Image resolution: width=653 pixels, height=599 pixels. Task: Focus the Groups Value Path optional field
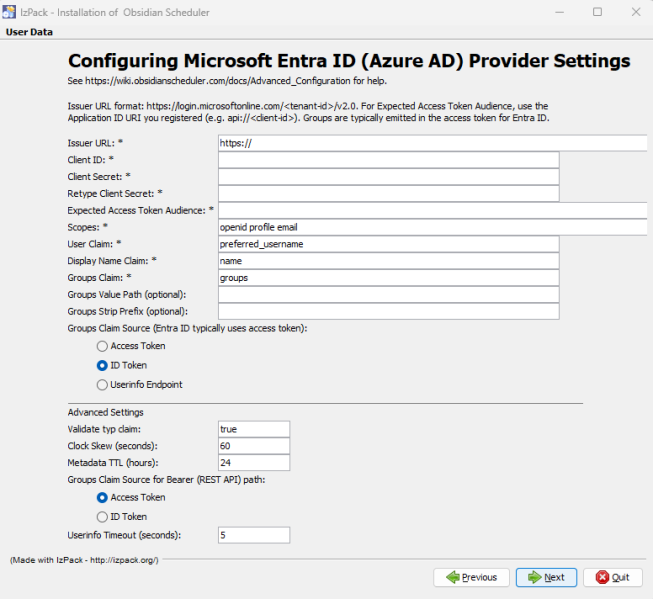point(389,295)
